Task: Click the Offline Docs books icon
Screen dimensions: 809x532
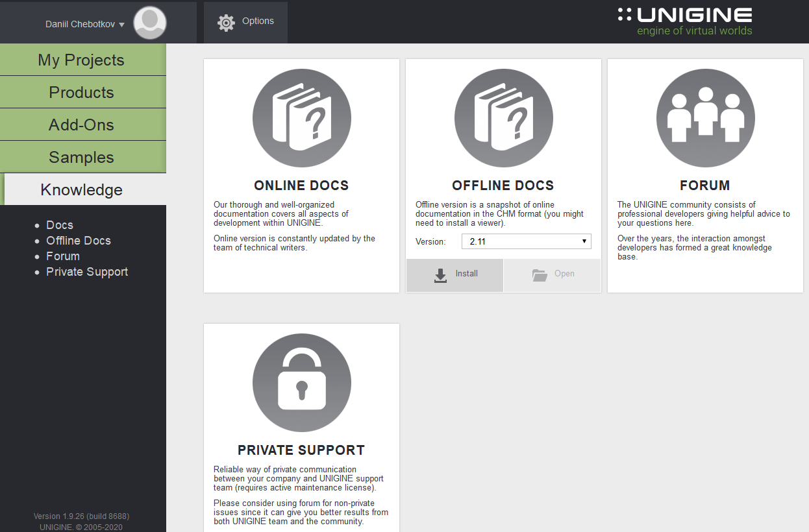Action: pos(503,118)
